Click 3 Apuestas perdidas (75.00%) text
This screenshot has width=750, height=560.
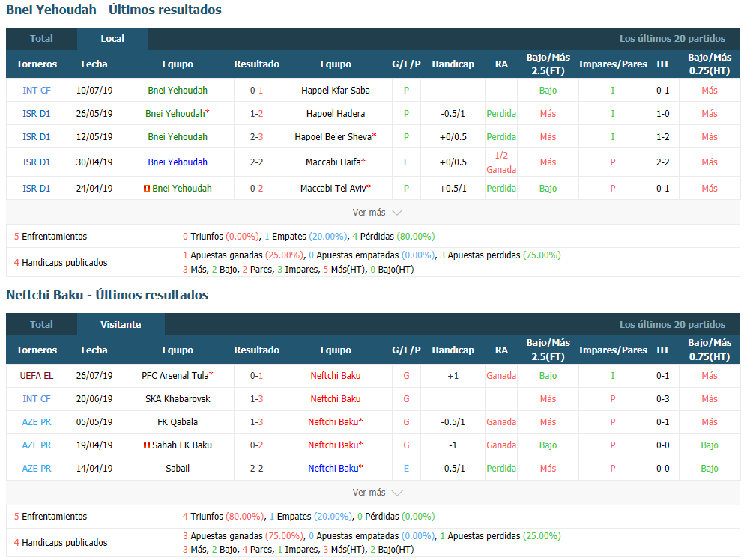pyautogui.click(x=500, y=255)
